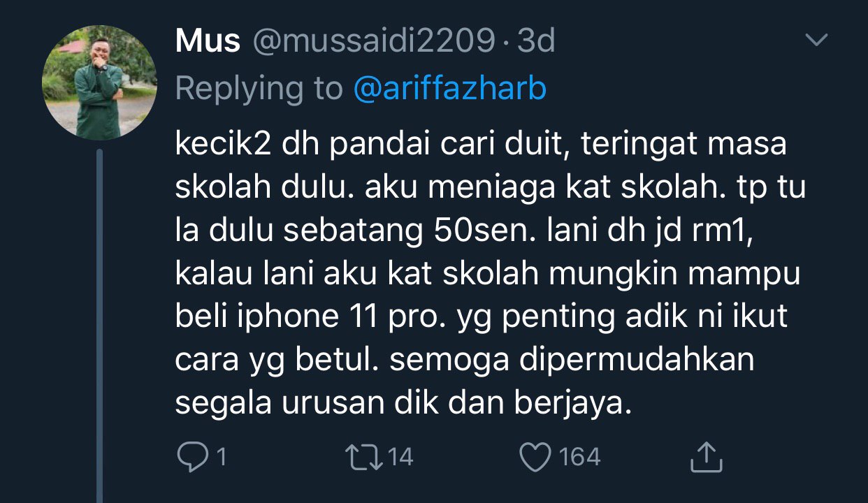The height and width of the screenshot is (503, 868).
Task: Click the sebatang 50sen text line
Action: click(x=465, y=232)
